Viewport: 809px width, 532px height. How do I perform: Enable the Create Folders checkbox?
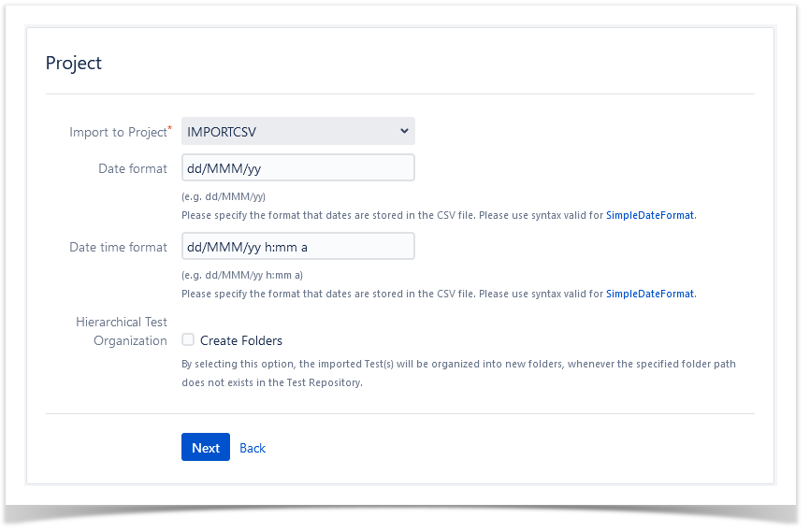pos(188,339)
